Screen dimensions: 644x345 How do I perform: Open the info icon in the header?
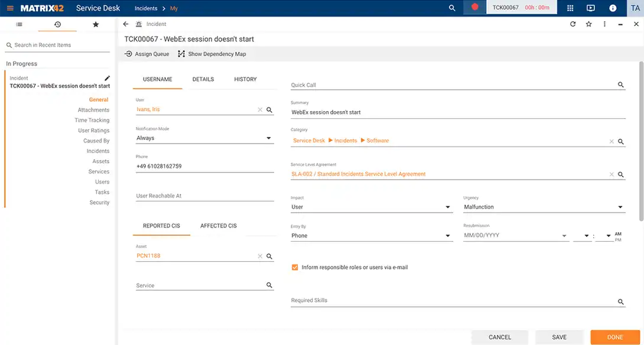[613, 8]
